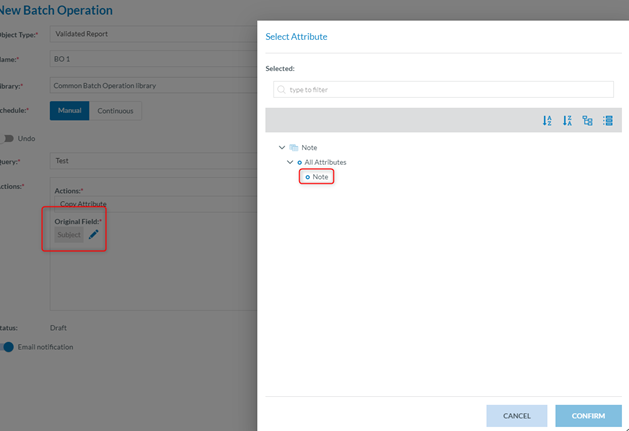Sort attributes A to Z ascending
Screen dimensions: 629x431
pyautogui.click(x=547, y=121)
